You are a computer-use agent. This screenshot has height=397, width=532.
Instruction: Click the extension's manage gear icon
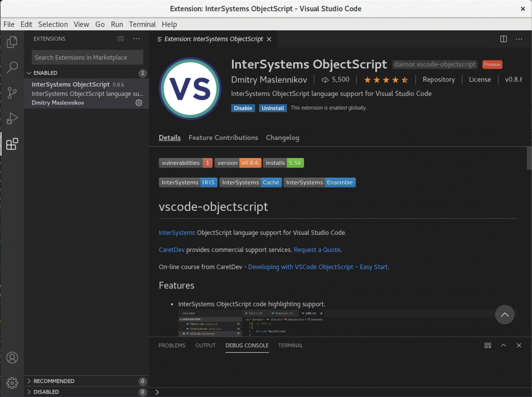click(x=139, y=103)
